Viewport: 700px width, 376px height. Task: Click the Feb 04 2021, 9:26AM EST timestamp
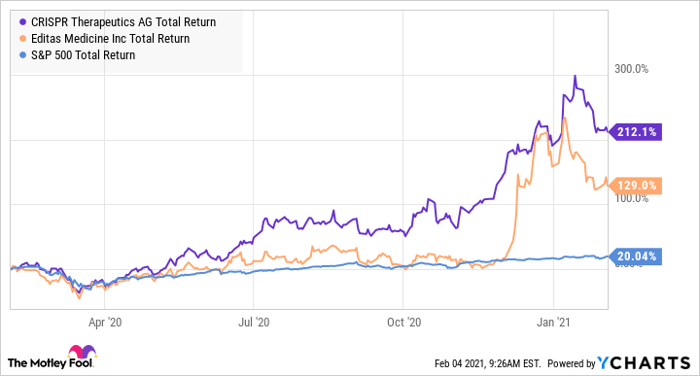[x=488, y=363]
